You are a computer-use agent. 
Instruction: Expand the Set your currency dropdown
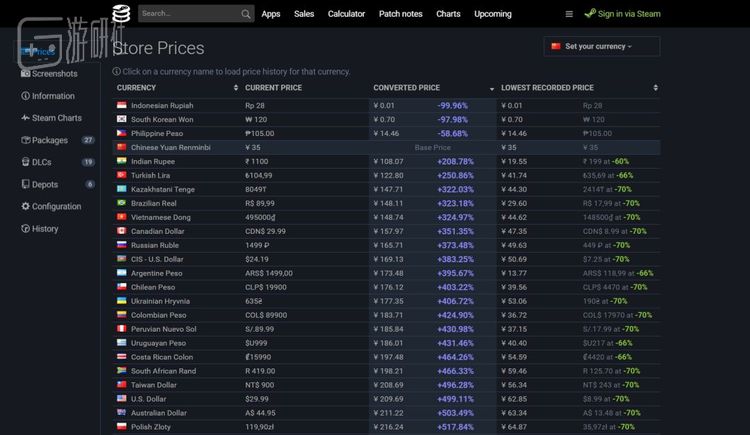601,47
